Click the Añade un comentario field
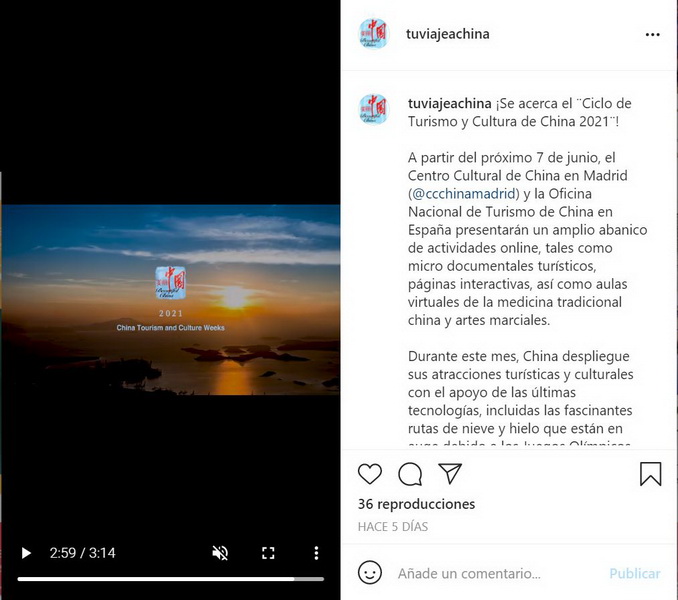This screenshot has width=678, height=600. [469, 574]
